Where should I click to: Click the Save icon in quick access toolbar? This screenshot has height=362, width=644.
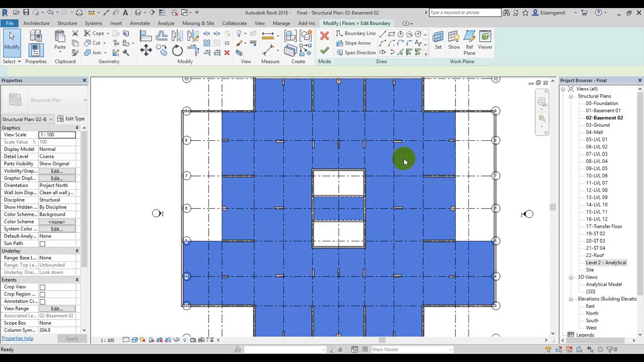26,13
